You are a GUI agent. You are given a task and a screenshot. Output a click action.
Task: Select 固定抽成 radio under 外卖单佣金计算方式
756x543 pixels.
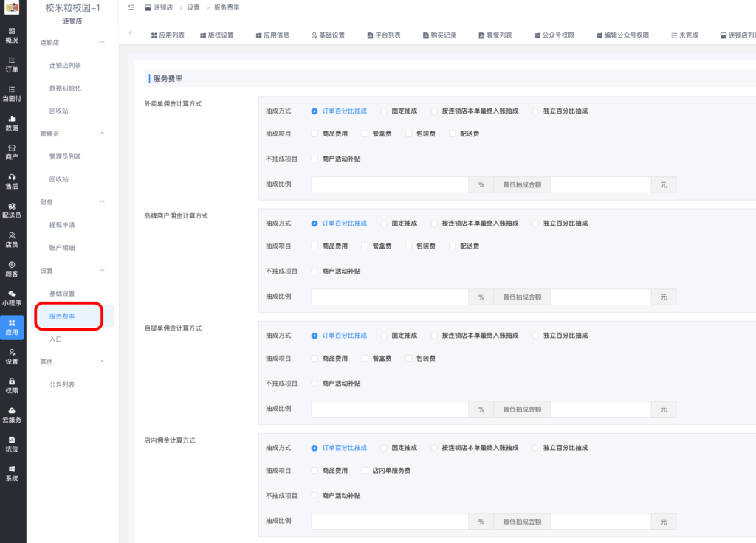(384, 111)
